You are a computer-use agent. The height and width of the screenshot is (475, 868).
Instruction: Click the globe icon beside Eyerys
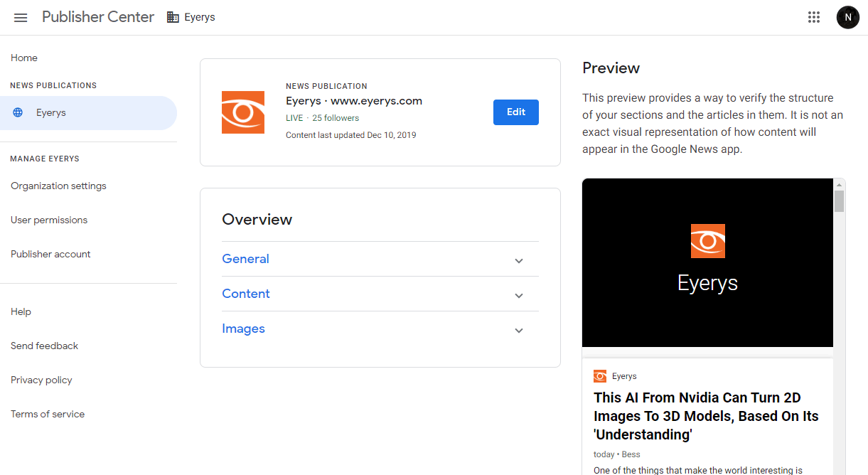(19, 112)
